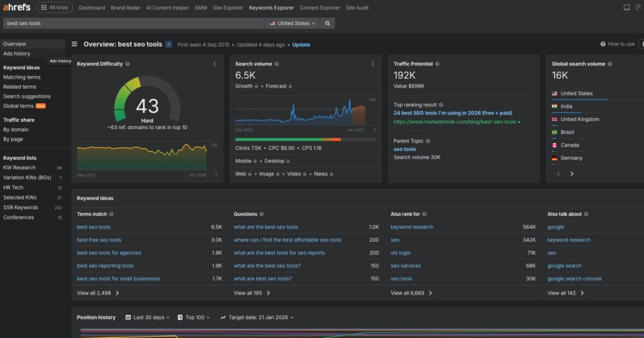Select Matching terms in the sidebar
644x338 pixels.
pos(22,77)
